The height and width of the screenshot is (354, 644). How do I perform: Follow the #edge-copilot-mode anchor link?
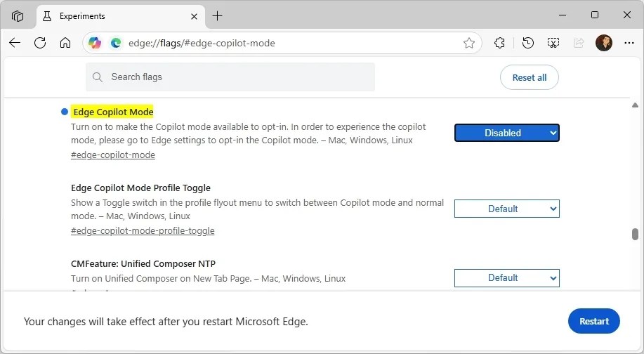[113, 155]
